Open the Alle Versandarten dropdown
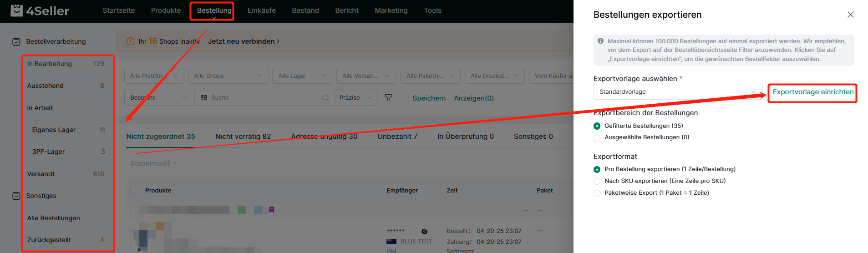The width and height of the screenshot is (868, 253). click(366, 76)
